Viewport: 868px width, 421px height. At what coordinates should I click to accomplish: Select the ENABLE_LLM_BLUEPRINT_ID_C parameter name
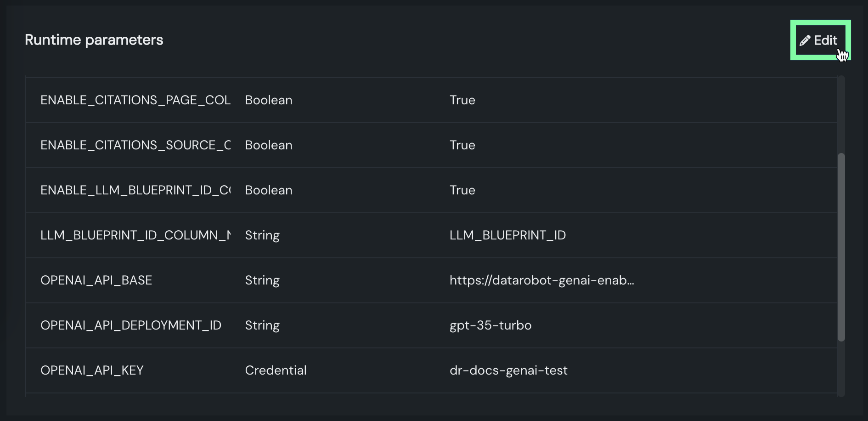135,190
